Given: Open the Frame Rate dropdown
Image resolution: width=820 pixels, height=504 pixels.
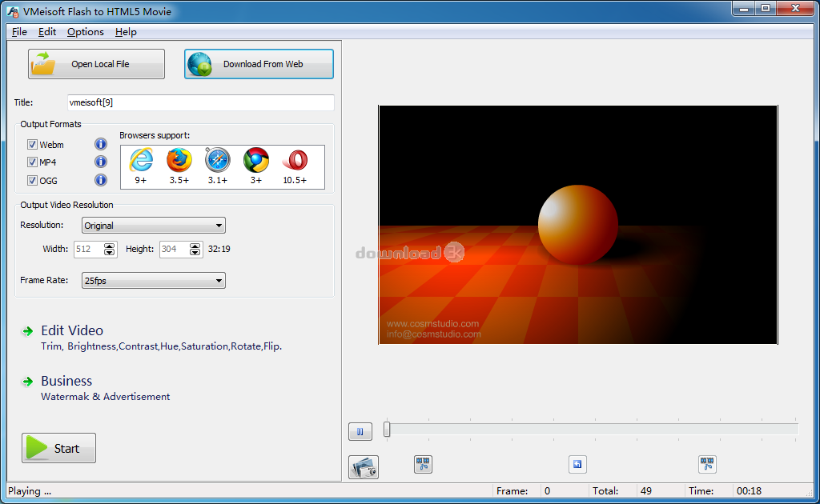Looking at the screenshot, I should point(153,281).
